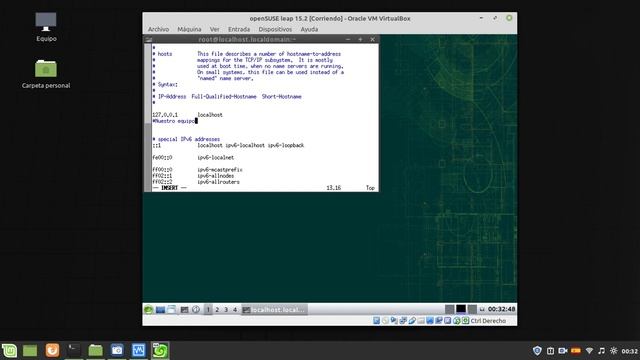
Task: Open the sound music note tray icon
Action: 601,351
